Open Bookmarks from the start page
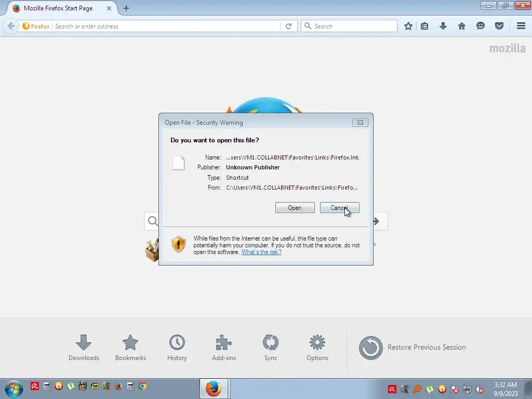This screenshot has height=399, width=532. [x=130, y=348]
